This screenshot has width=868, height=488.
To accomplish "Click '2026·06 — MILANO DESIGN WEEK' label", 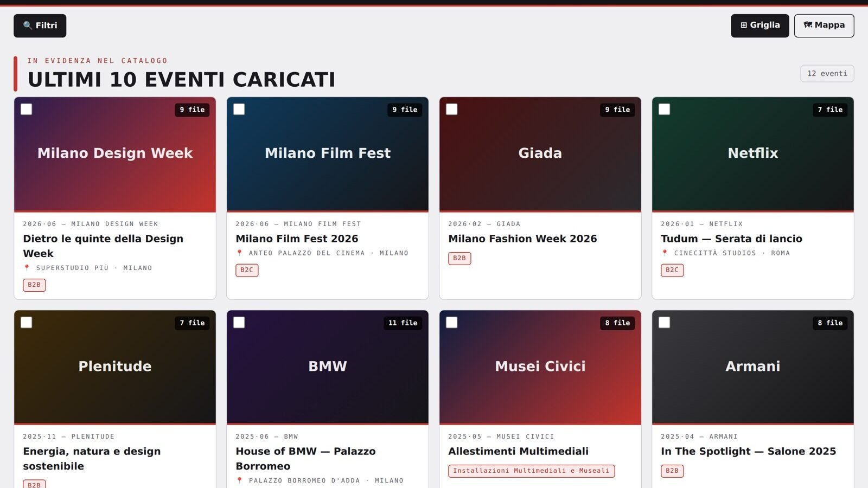I will coord(91,224).
